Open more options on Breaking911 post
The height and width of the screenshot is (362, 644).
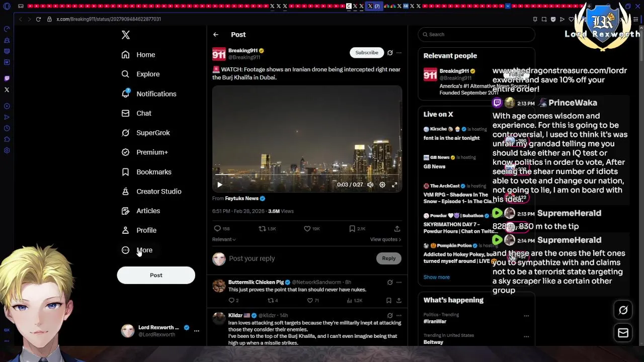pyautogui.click(x=399, y=53)
